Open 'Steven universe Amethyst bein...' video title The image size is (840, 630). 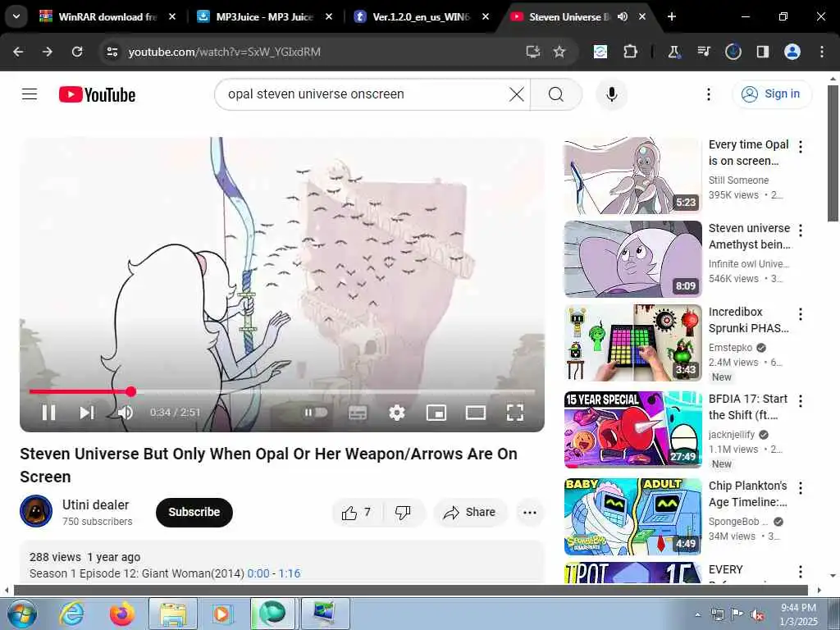click(749, 236)
